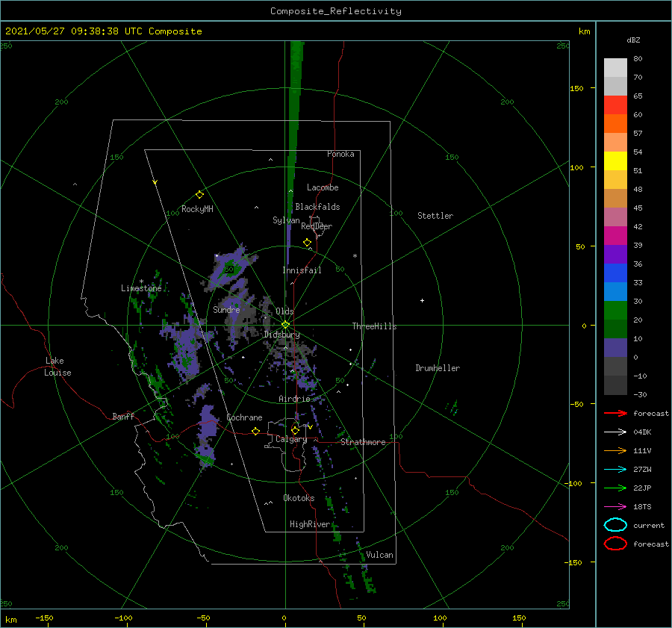
Task: Click the cyan current ellipse icon
Action: click(615, 525)
